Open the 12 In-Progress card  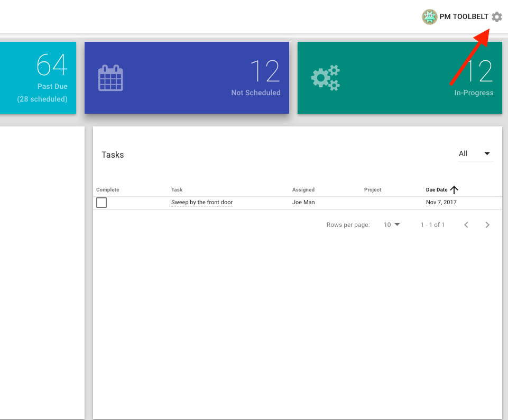point(400,78)
